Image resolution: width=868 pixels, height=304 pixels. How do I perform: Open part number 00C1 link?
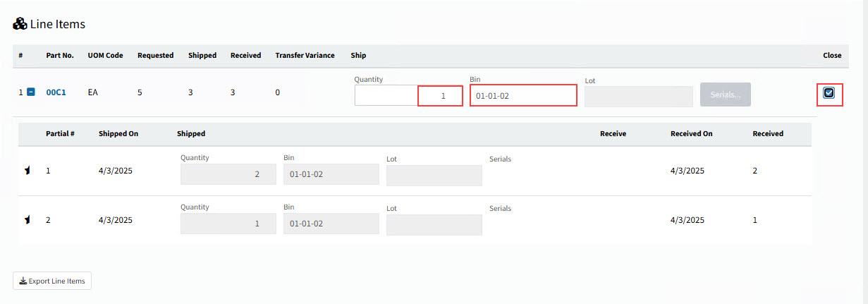(x=56, y=92)
